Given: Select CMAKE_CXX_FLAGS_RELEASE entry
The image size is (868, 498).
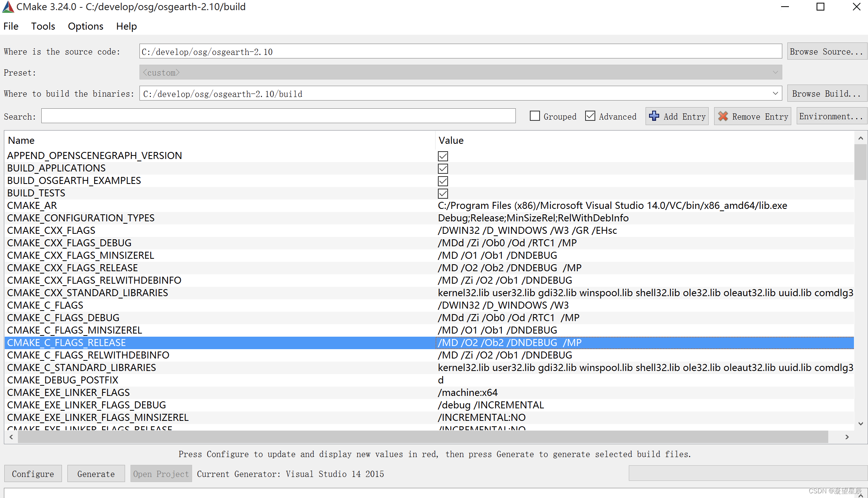Looking at the screenshot, I should pyautogui.click(x=72, y=268).
